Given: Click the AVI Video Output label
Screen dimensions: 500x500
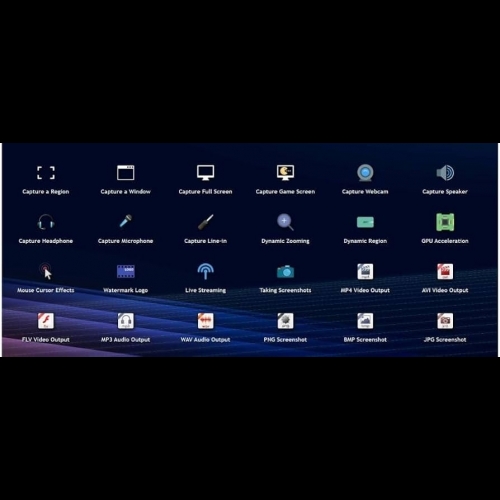Looking at the screenshot, I should (445, 290).
